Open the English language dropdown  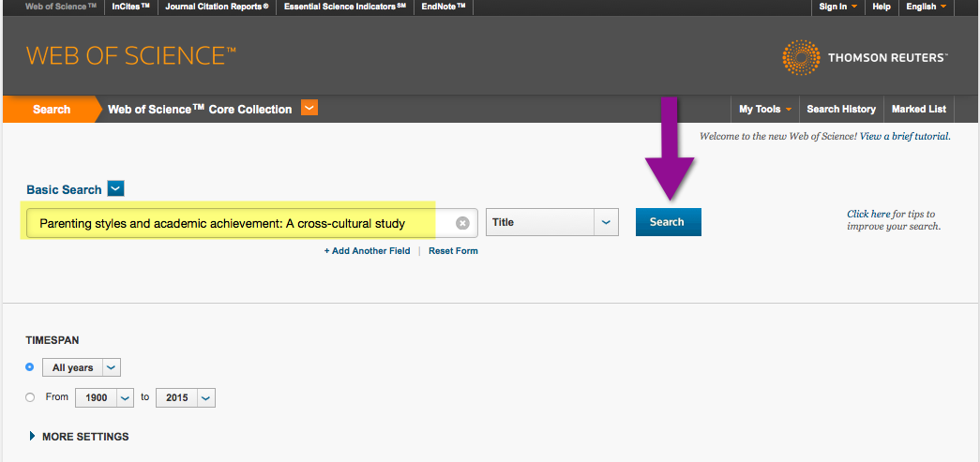(927, 7)
